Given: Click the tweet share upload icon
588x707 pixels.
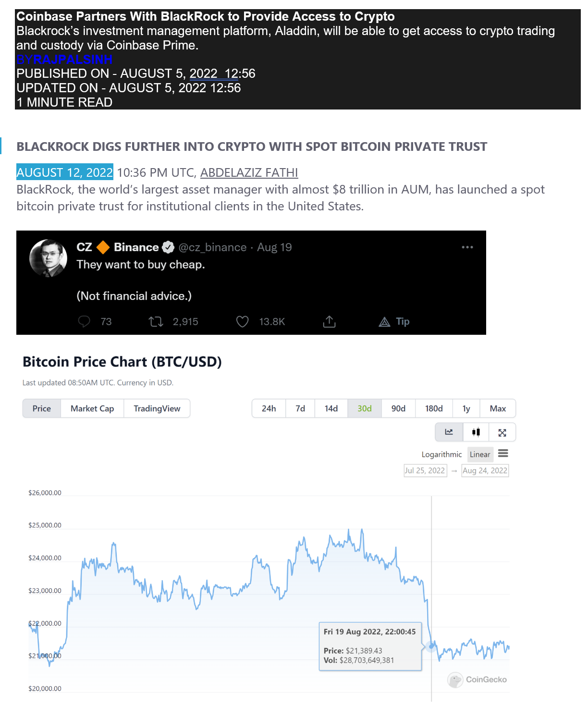Looking at the screenshot, I should pyautogui.click(x=329, y=321).
